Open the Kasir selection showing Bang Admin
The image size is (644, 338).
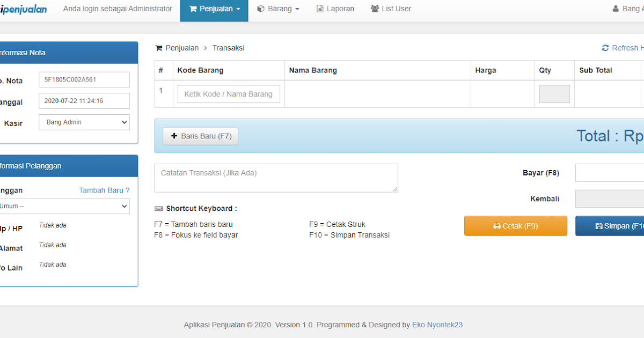click(84, 122)
